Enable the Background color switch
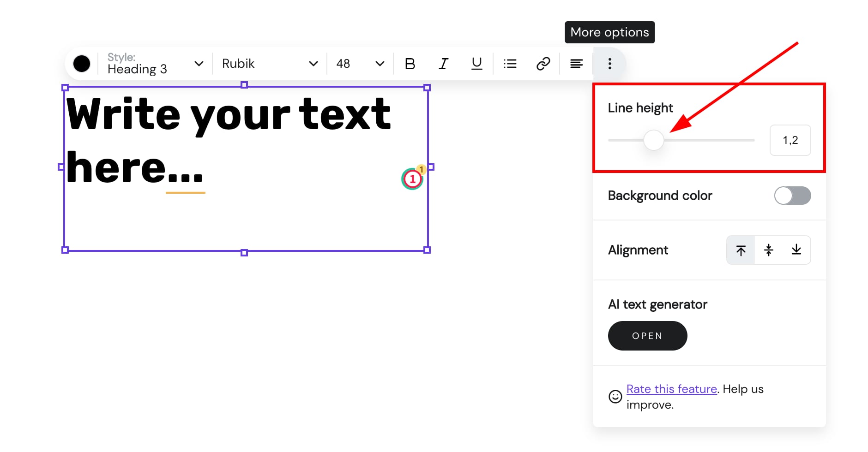Screen dimensions: 868x452 [x=792, y=196]
